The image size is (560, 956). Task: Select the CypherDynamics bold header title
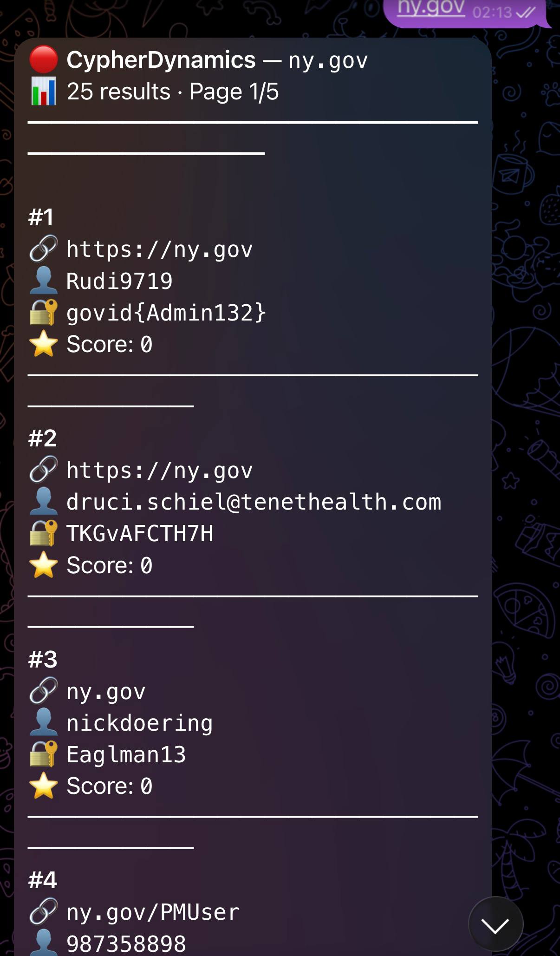pyautogui.click(x=161, y=60)
